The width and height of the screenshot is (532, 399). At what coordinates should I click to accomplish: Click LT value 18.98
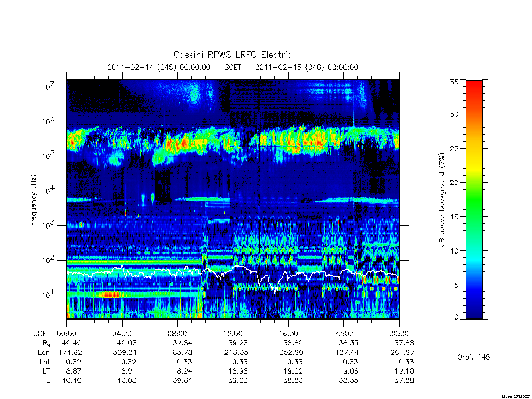coord(238,371)
